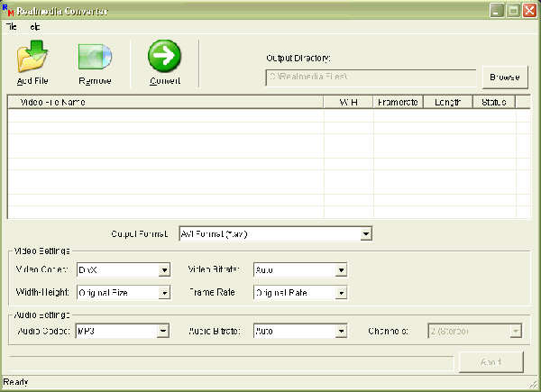Screen dimensions: 541x392
Task: Open the File menu
Action: point(12,26)
